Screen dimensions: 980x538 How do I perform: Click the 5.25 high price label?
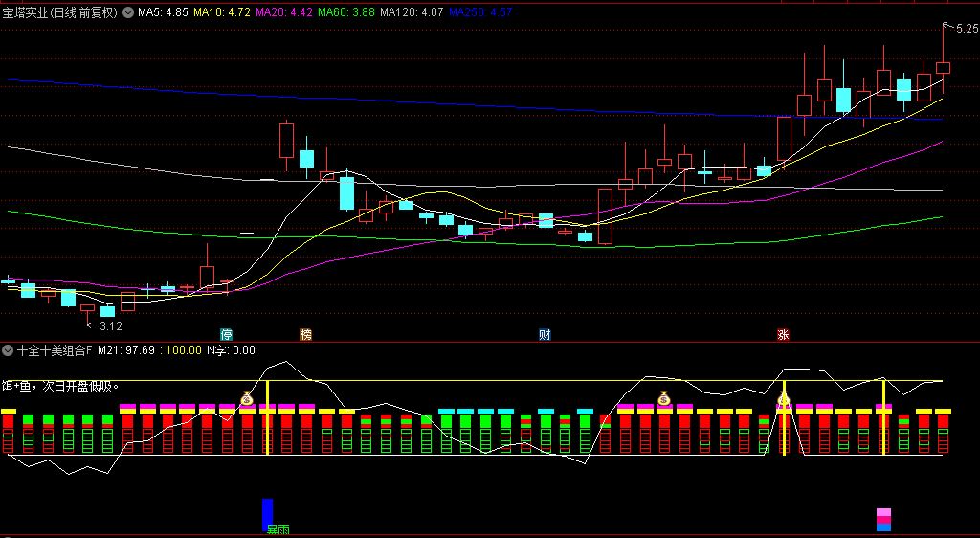[x=967, y=29]
